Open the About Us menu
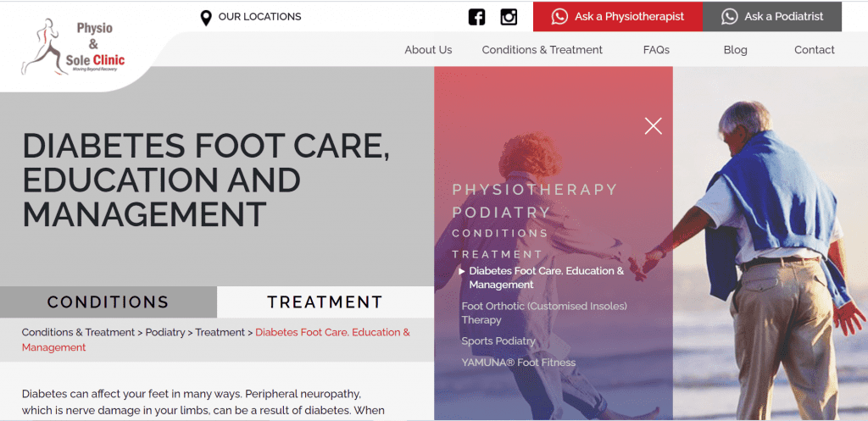 (x=428, y=50)
